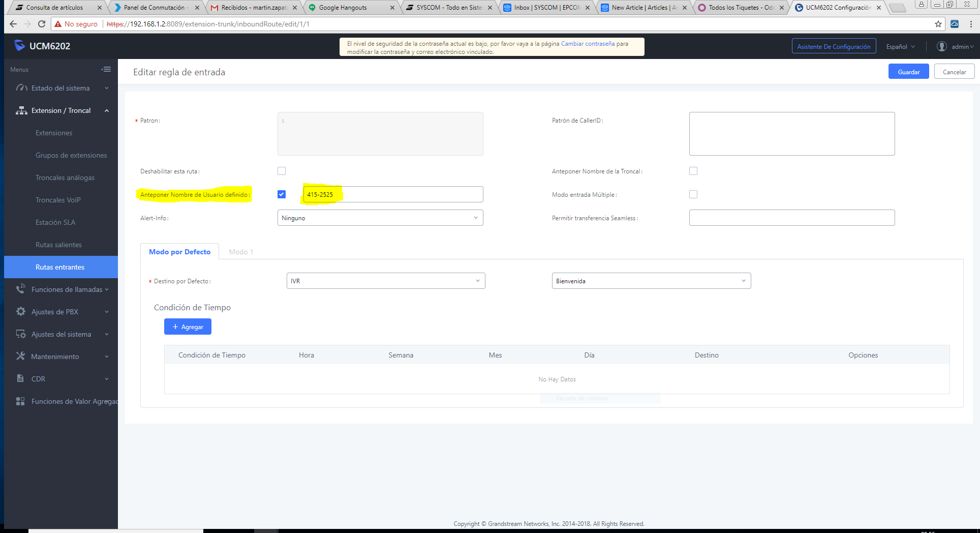This screenshot has width=980, height=533.
Task: Open the admin user avatar menu
Action: tap(941, 46)
